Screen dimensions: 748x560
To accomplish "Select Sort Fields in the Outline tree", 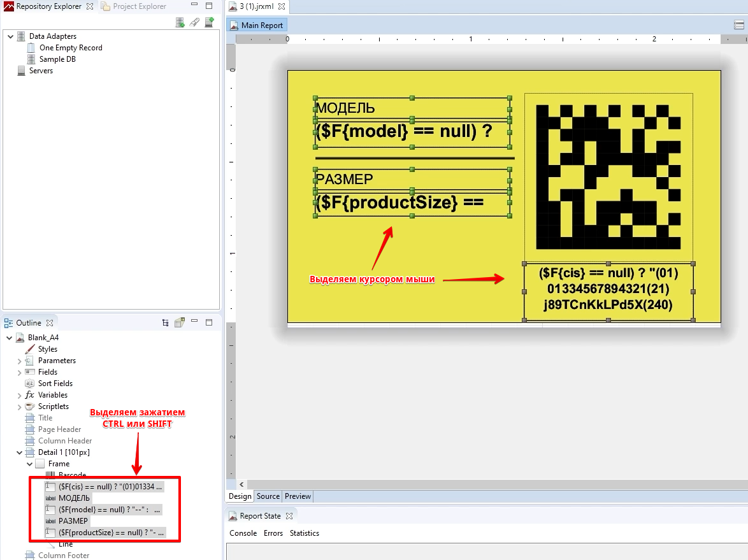I will 55,384.
